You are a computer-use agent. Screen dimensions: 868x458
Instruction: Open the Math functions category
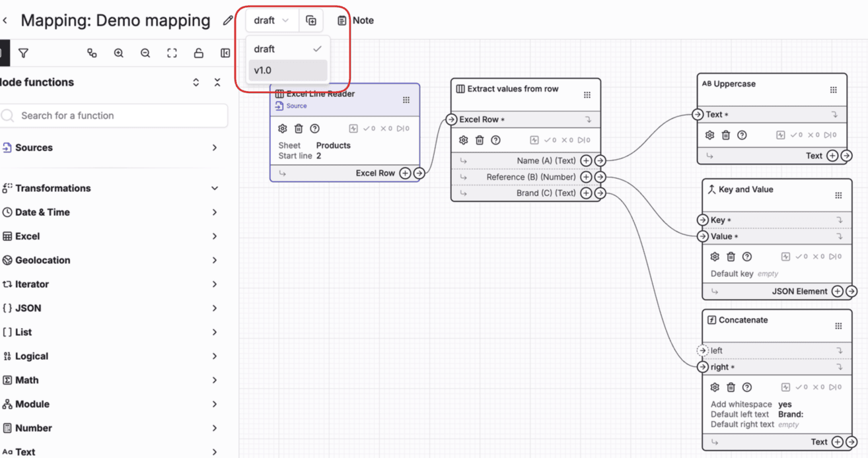[215, 380]
